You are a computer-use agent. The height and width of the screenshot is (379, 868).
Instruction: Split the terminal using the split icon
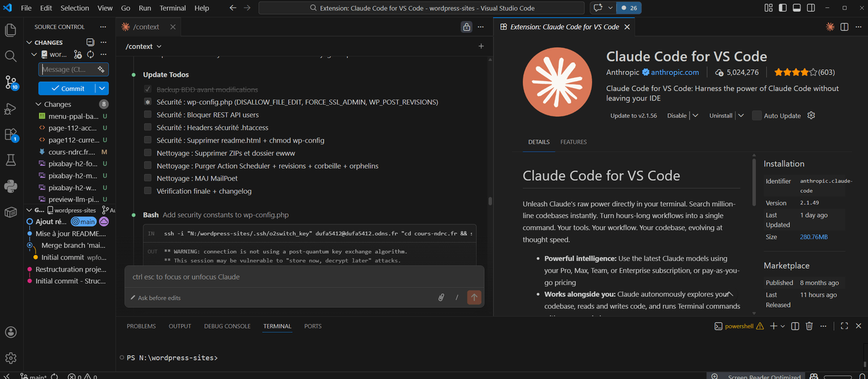795,326
